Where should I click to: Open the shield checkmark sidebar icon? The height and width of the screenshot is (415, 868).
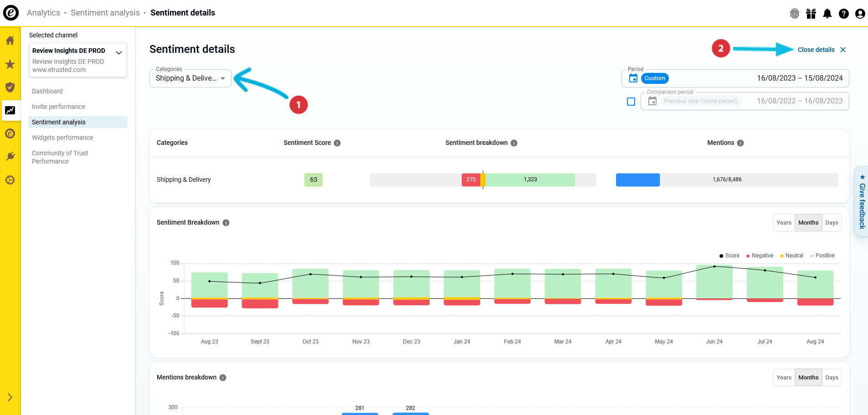[x=10, y=87]
